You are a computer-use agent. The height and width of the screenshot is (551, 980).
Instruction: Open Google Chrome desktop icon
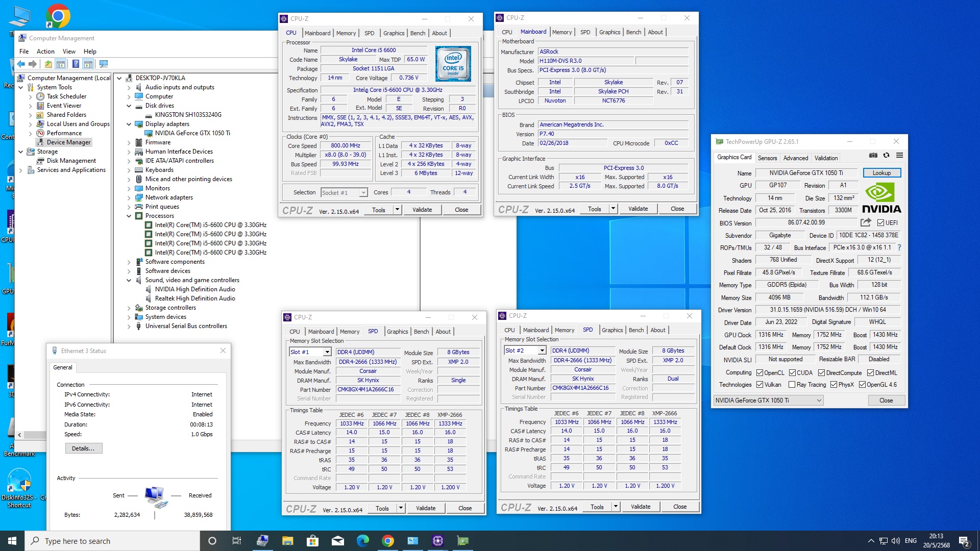(58, 16)
